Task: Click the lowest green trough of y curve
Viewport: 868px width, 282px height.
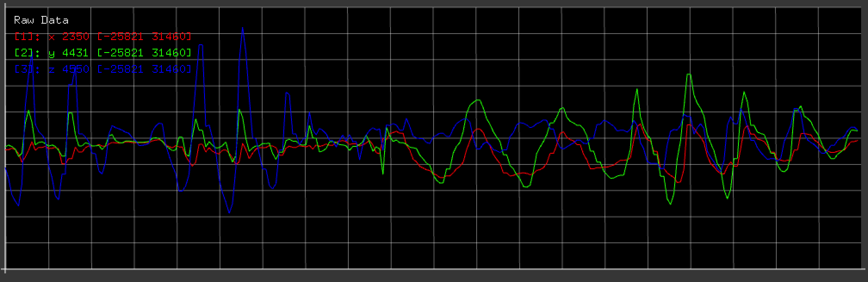Action: point(670,204)
